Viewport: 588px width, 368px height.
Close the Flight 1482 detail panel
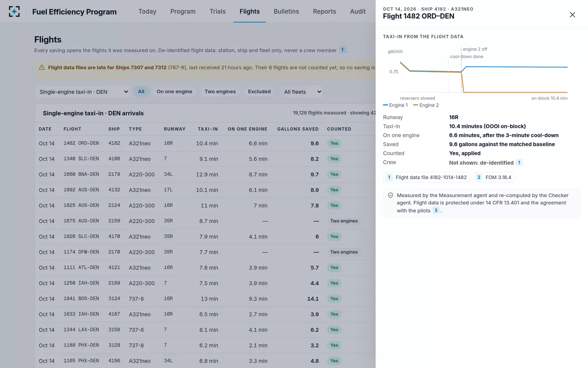point(572,15)
